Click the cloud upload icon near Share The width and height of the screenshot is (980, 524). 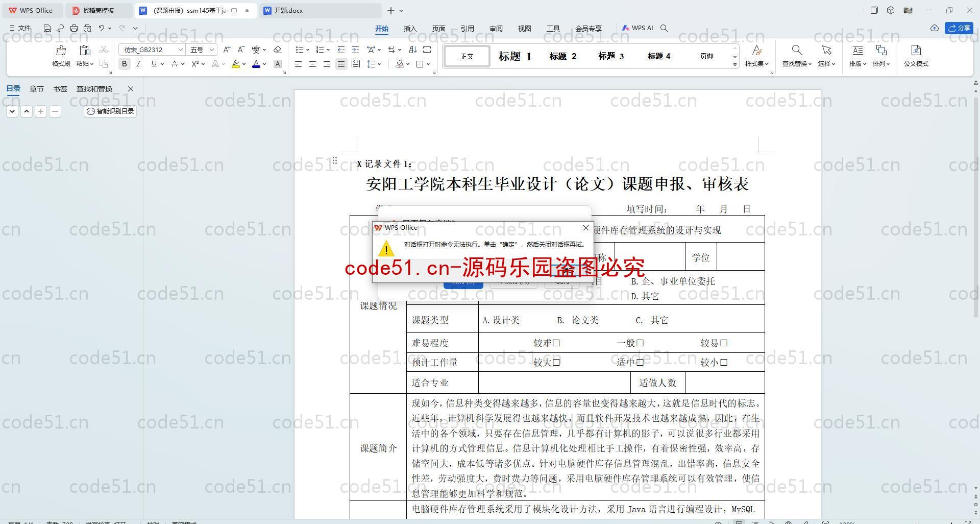tap(935, 28)
